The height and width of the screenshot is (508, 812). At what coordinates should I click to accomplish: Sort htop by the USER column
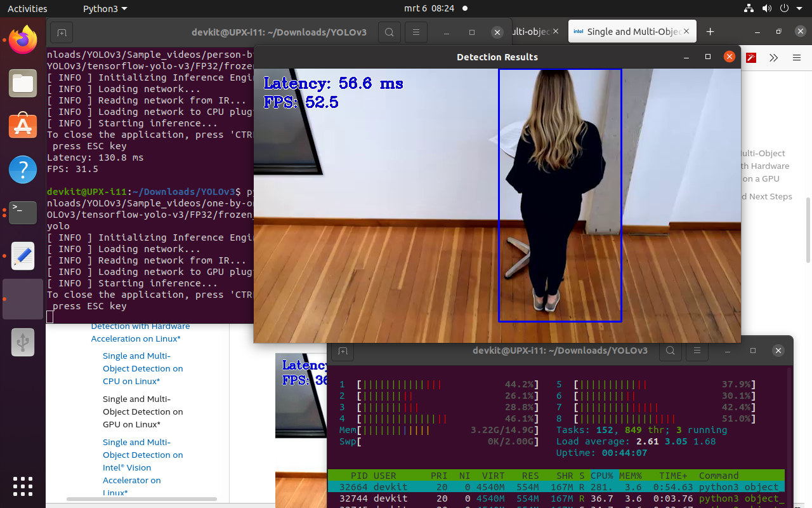[384, 476]
